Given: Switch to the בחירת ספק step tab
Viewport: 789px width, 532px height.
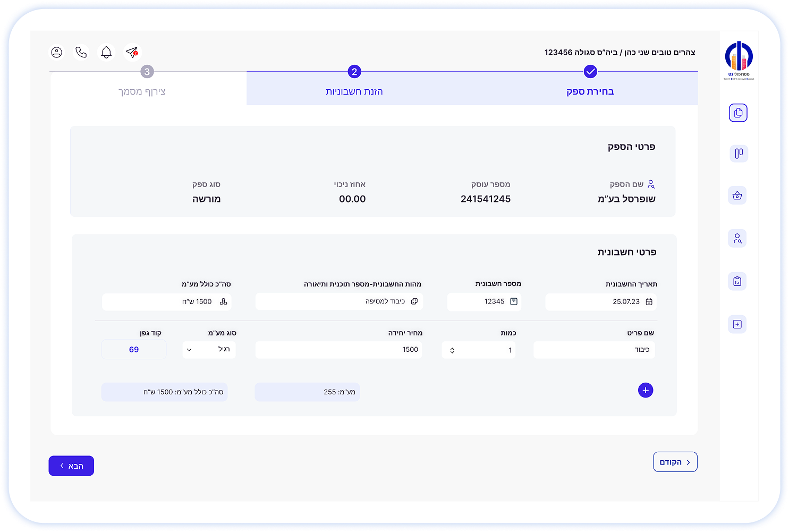Looking at the screenshot, I should pyautogui.click(x=590, y=91).
